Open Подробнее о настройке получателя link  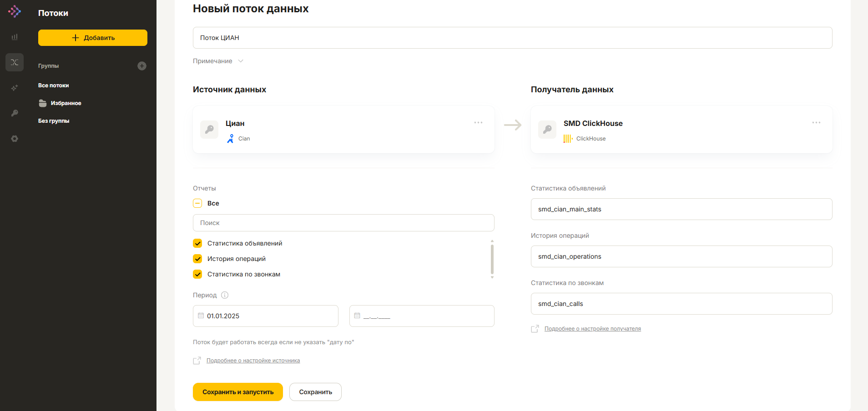tap(592, 329)
